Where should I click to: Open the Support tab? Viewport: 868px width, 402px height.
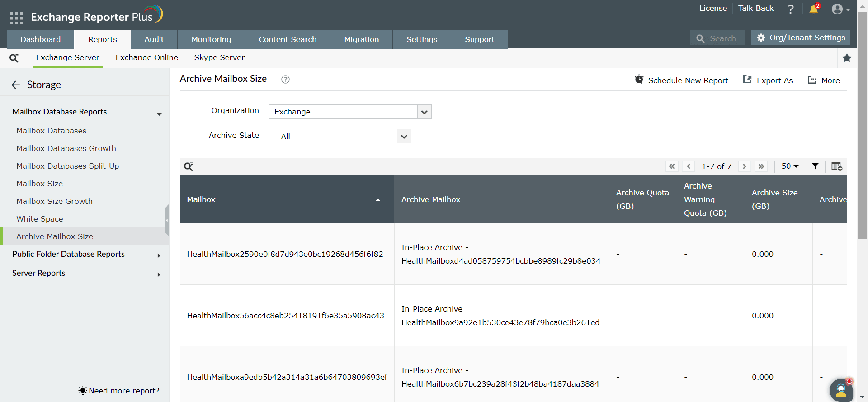(480, 39)
